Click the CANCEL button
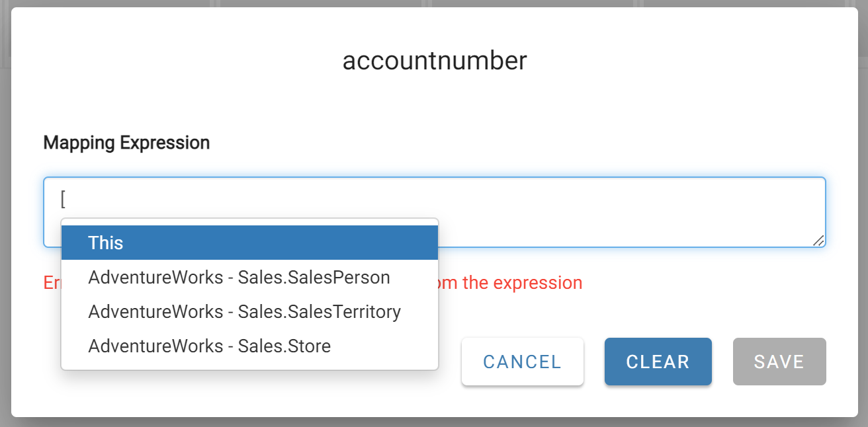Screen dimensions: 868x427 click(x=522, y=362)
